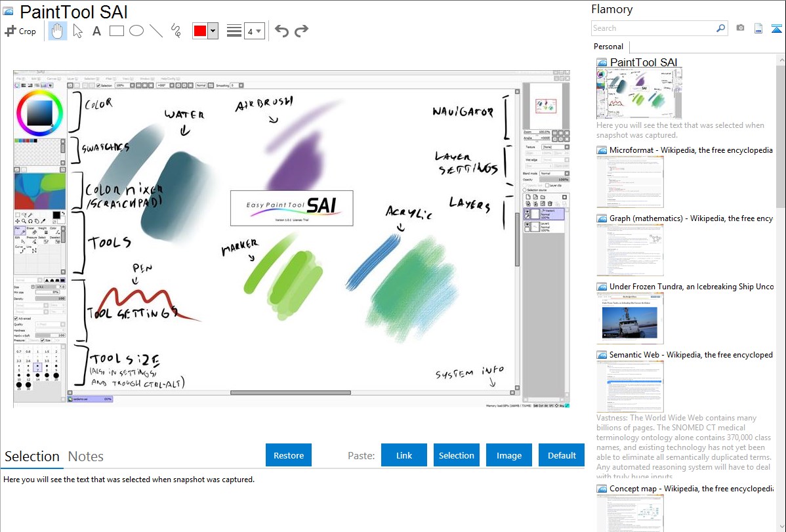Paste as Selection button
The image size is (786, 532).
457,455
